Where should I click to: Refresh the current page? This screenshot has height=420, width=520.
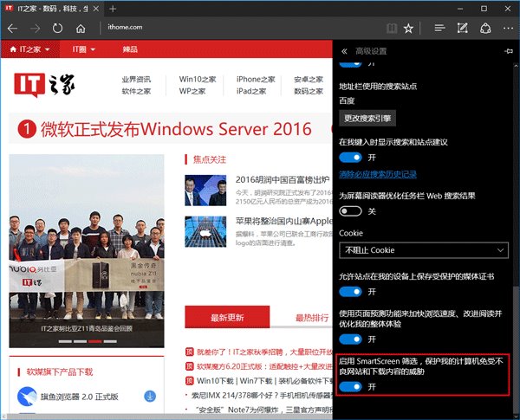[57, 28]
